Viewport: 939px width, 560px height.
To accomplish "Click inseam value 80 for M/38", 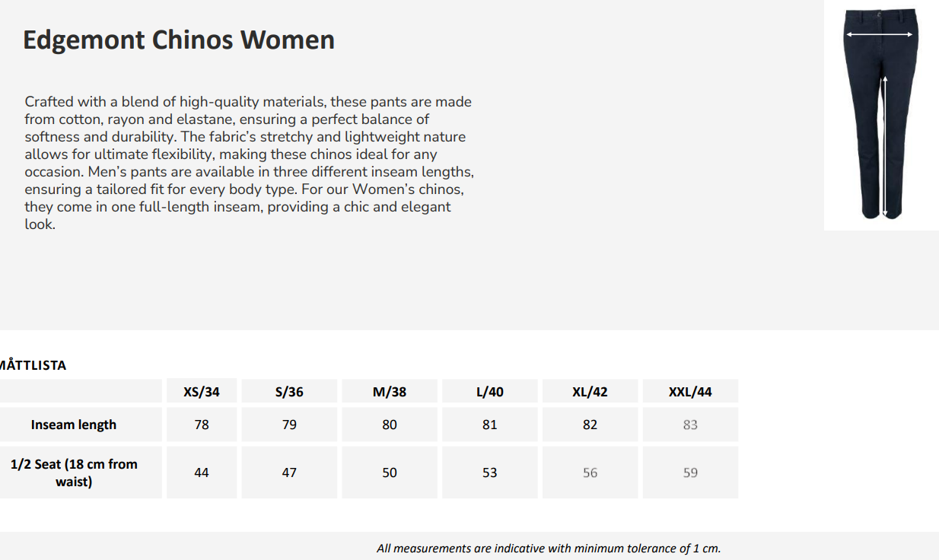I will (x=390, y=425).
